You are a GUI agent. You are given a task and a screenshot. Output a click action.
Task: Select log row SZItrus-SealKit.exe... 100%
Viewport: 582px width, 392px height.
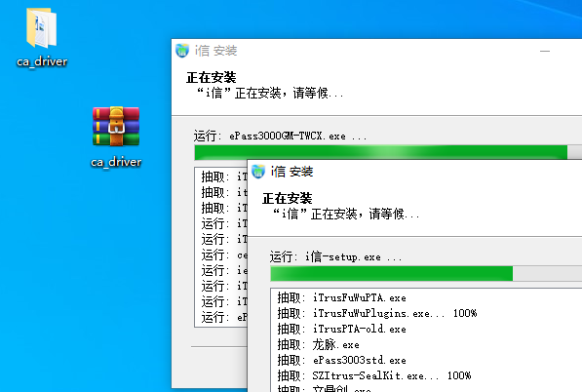pyautogui.click(x=373, y=375)
